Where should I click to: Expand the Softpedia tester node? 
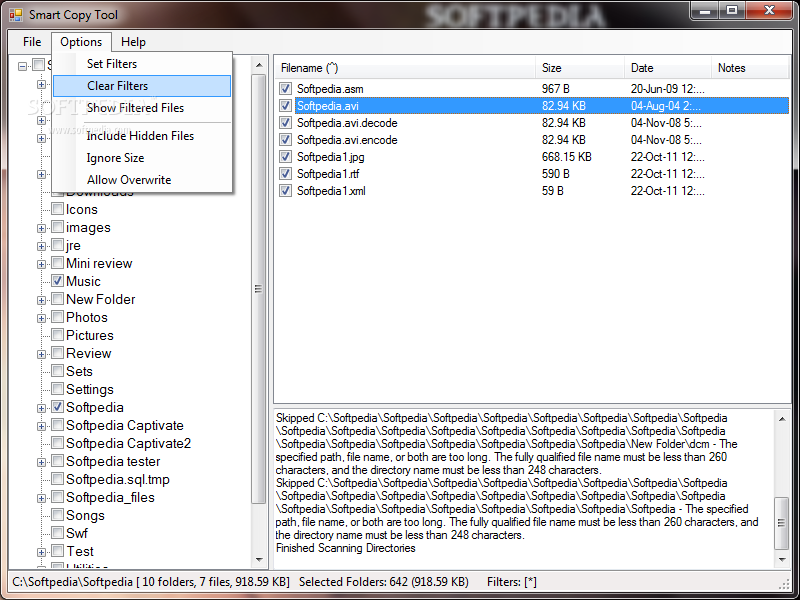[x=41, y=462]
